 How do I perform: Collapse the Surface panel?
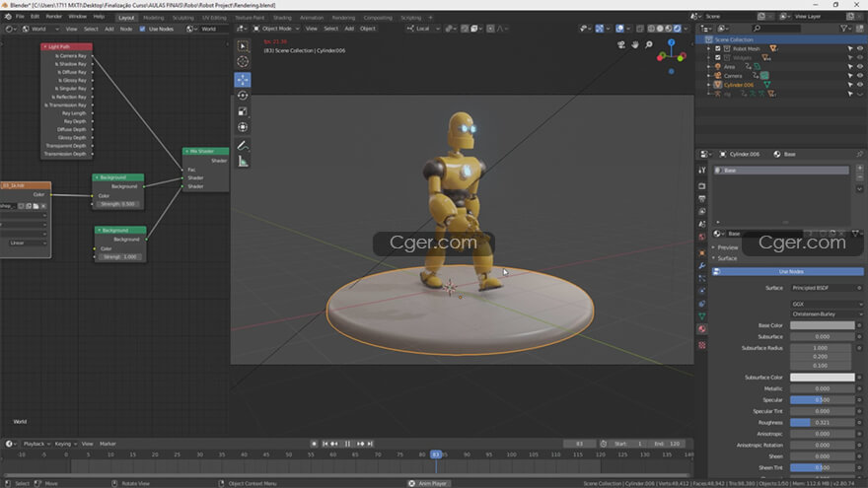(725, 258)
